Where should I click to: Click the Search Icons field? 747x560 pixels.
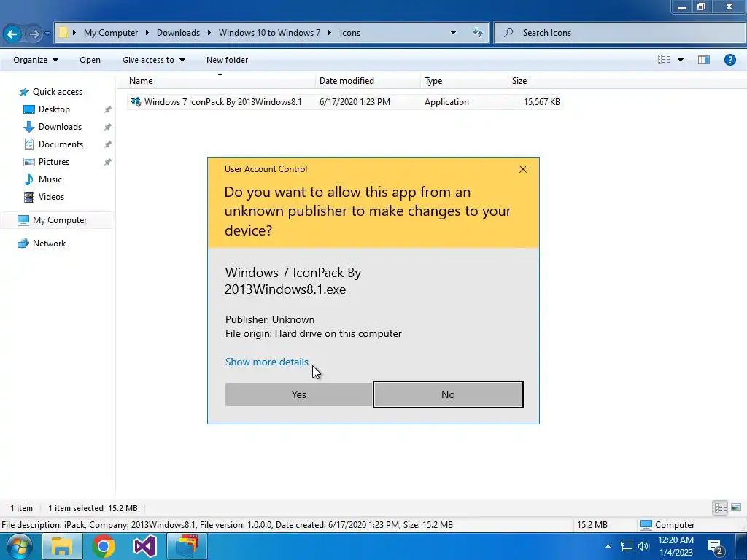point(620,32)
